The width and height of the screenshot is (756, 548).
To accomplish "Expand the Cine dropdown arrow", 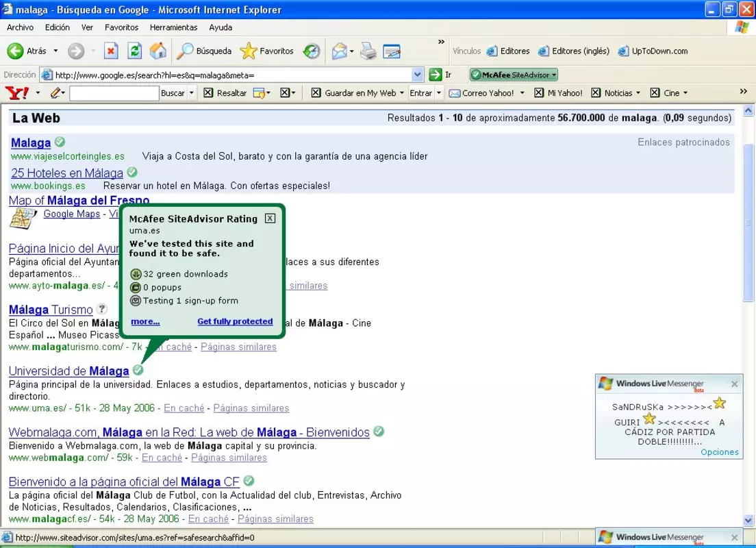I will tap(685, 93).
